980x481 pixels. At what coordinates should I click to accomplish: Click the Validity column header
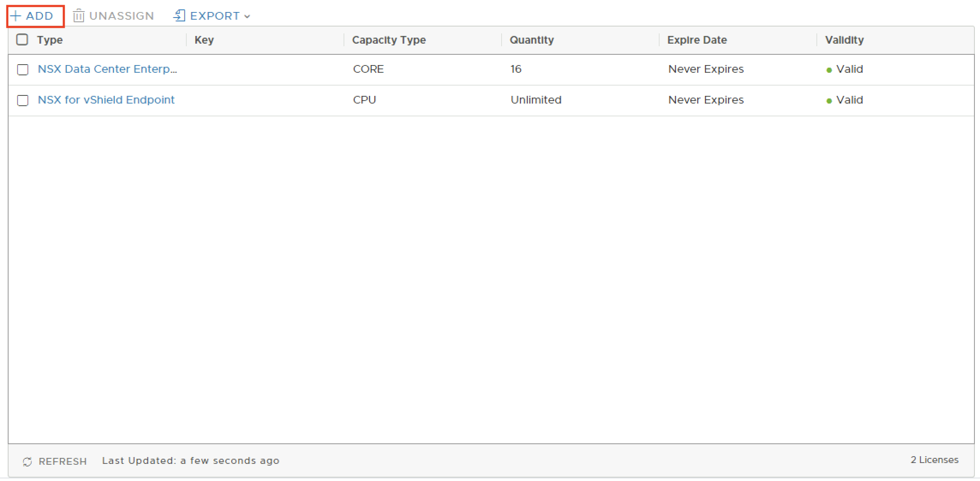coord(844,40)
